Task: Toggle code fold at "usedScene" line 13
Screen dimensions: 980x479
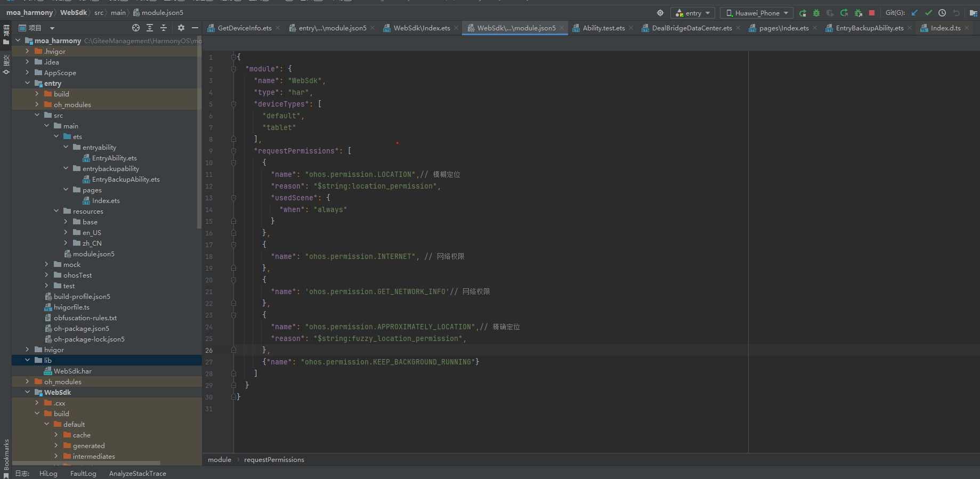Action: (x=233, y=198)
